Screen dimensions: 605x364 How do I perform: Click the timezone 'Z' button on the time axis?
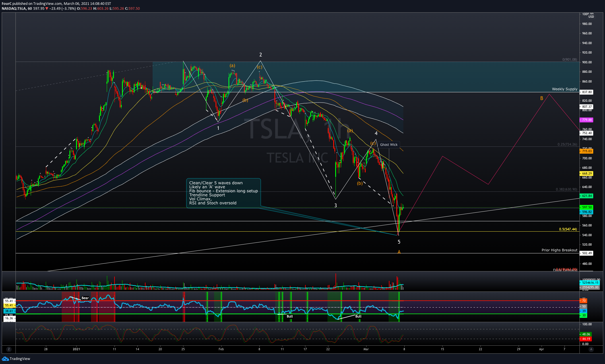pos(9,349)
